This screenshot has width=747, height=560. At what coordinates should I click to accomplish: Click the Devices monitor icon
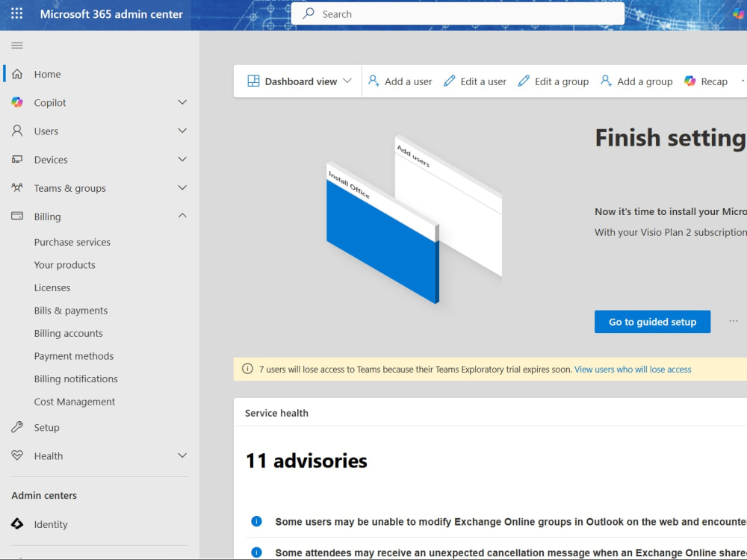[x=17, y=160]
